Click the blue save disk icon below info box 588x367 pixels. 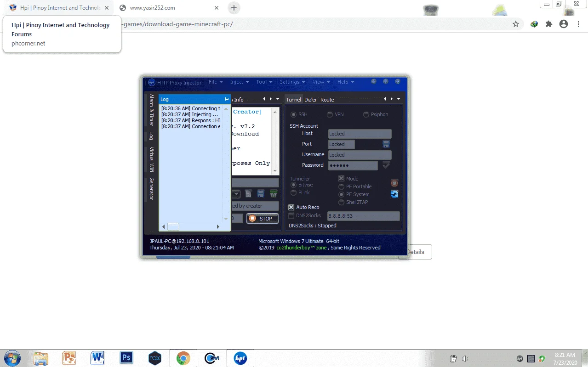click(x=261, y=194)
